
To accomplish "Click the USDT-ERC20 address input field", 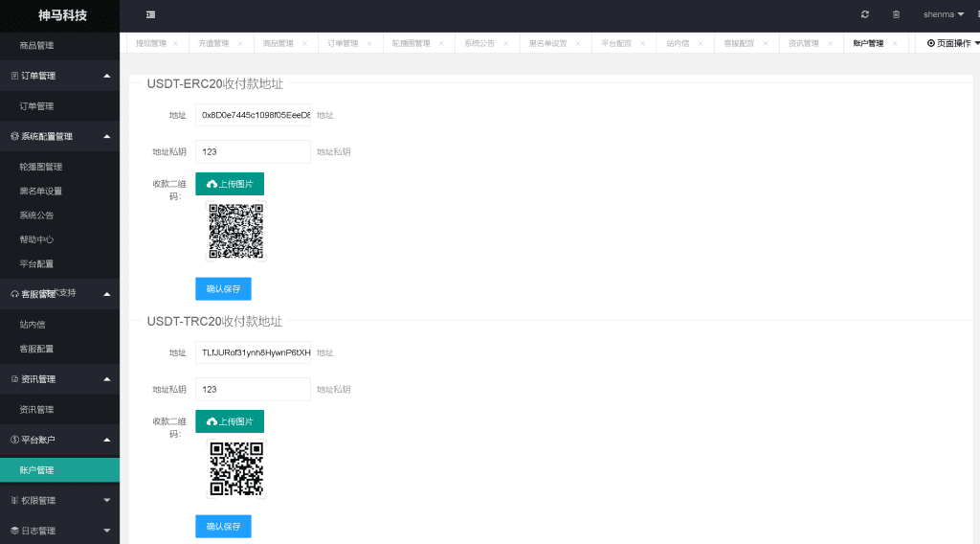I will pos(253,115).
